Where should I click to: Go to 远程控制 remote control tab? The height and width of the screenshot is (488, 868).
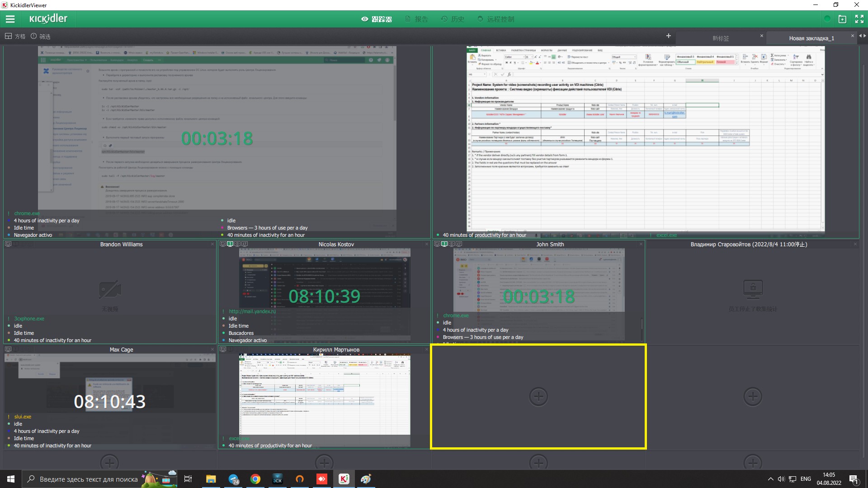pyautogui.click(x=496, y=19)
